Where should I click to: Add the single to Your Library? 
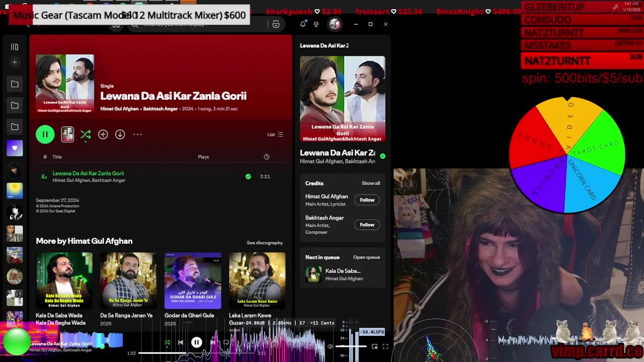[103, 134]
